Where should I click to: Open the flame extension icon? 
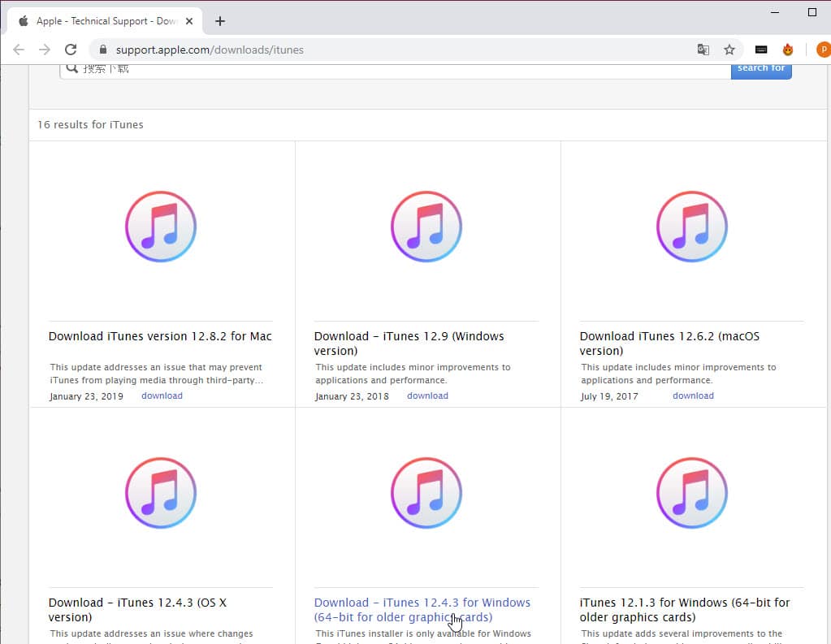(788, 50)
